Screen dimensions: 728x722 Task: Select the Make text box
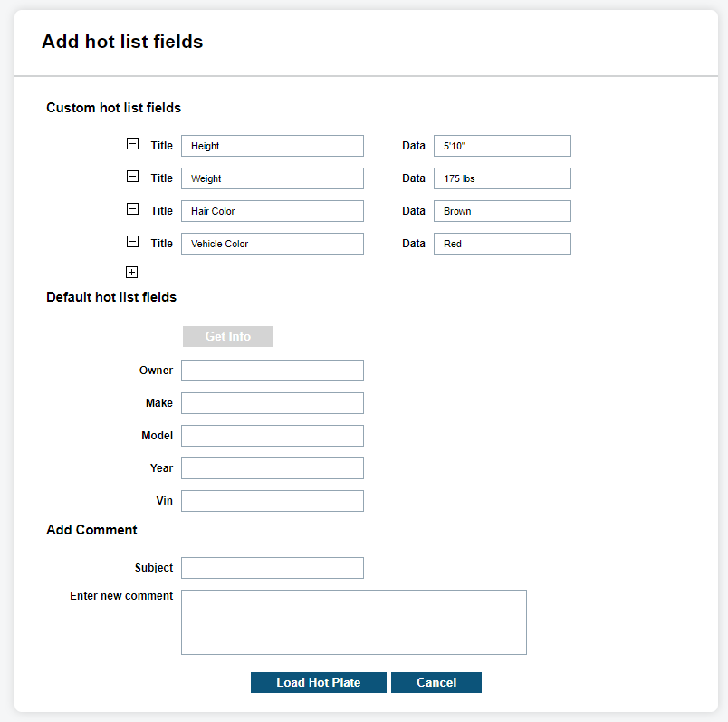(x=272, y=403)
